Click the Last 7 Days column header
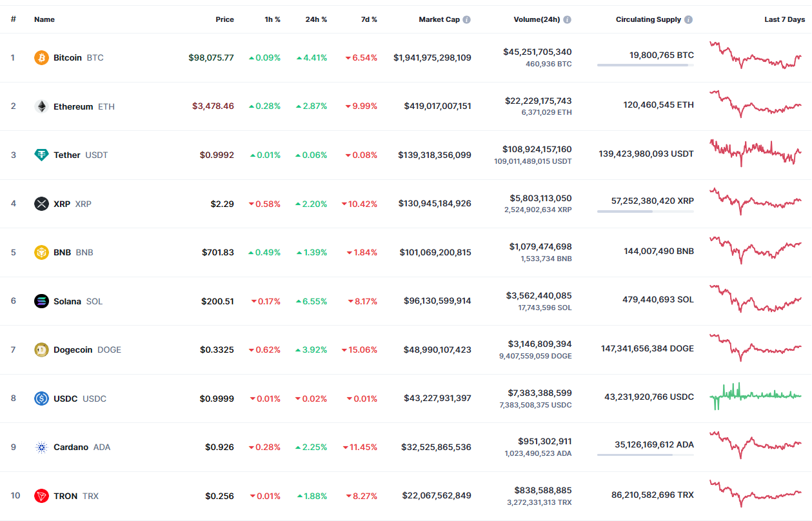 click(785, 19)
